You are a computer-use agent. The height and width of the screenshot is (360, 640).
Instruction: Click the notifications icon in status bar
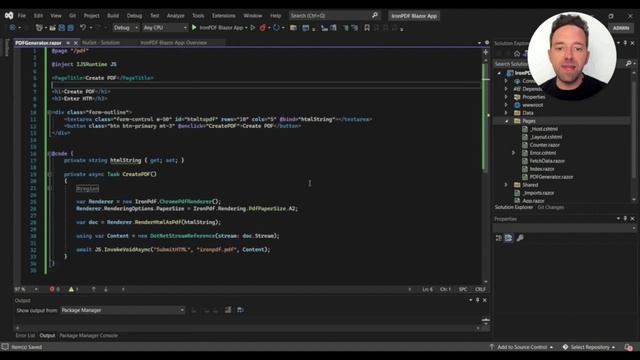coord(629,347)
